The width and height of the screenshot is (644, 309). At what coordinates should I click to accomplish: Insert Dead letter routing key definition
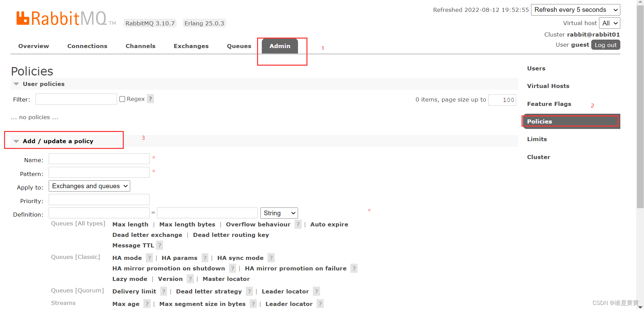[x=231, y=235]
